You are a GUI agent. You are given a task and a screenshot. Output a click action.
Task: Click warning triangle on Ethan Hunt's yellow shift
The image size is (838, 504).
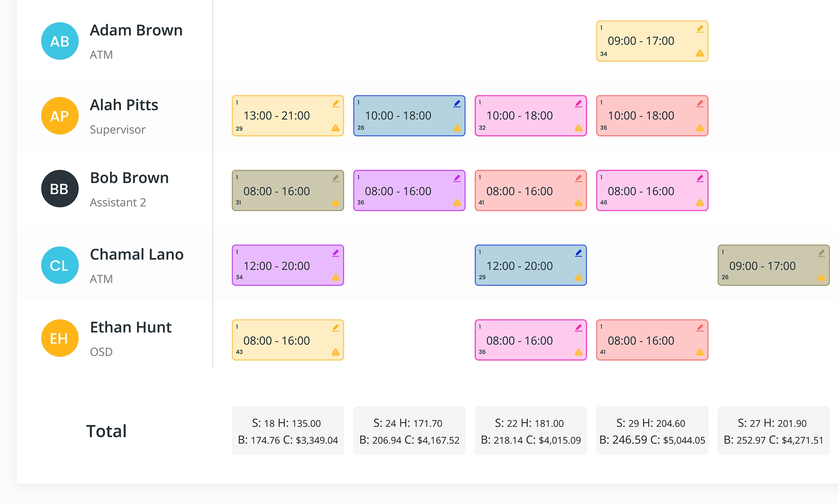click(x=336, y=352)
